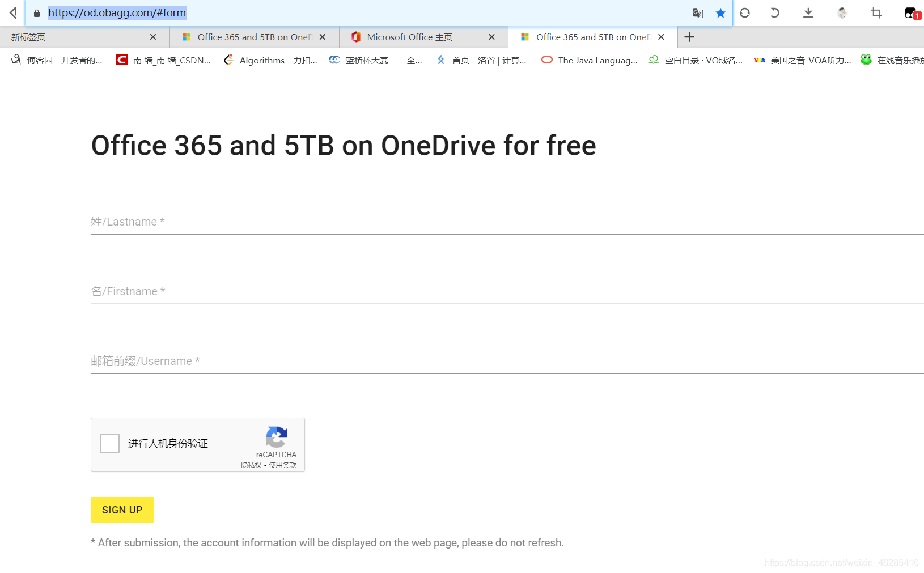Close the active Office 365 and 5TB tab

(x=661, y=37)
